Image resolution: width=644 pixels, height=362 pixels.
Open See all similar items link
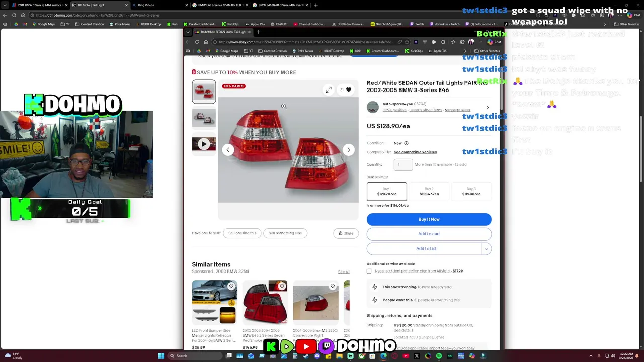(344, 272)
